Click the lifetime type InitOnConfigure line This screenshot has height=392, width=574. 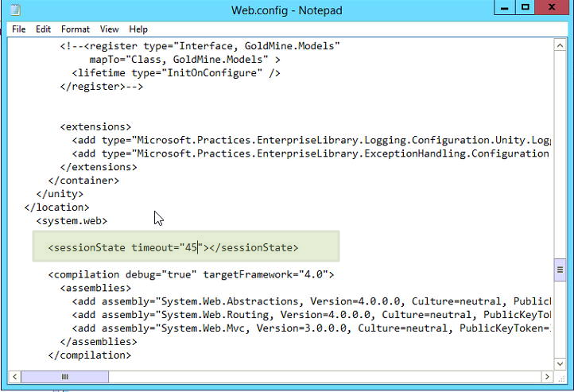coord(176,72)
